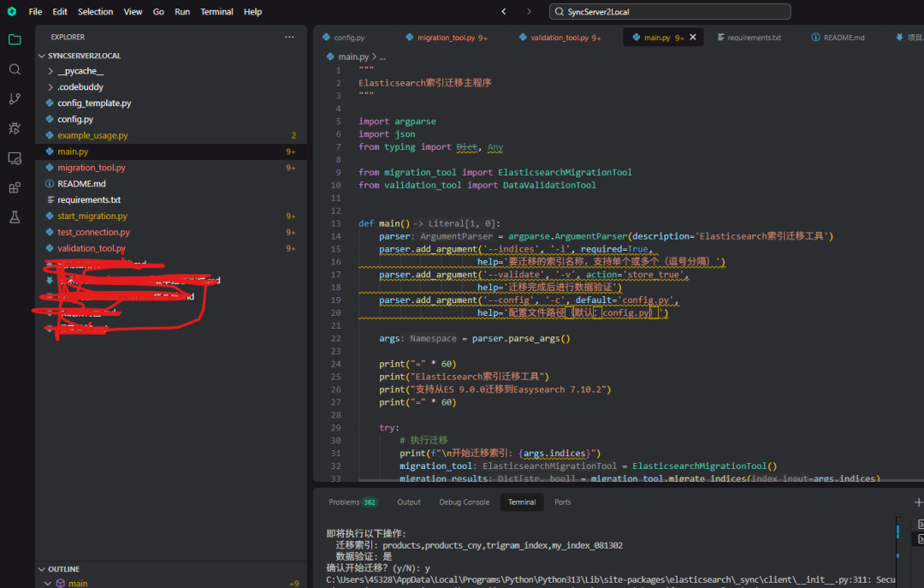The height and width of the screenshot is (588, 924).
Task: Open the Terminal menu
Action: click(x=216, y=11)
